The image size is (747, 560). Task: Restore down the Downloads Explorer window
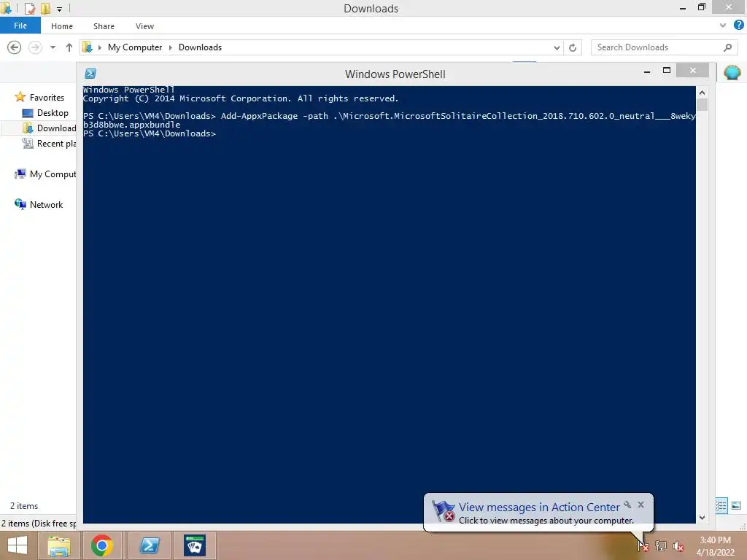(701, 7)
